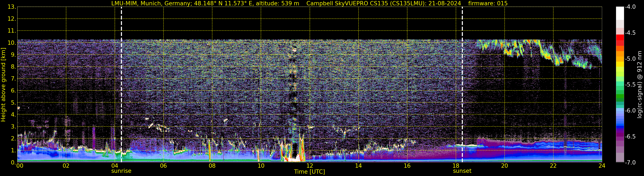Click the 'log(rc-signal) @ 912 nm' colorbar label
The height and width of the screenshot is (176, 644).
tap(640, 85)
